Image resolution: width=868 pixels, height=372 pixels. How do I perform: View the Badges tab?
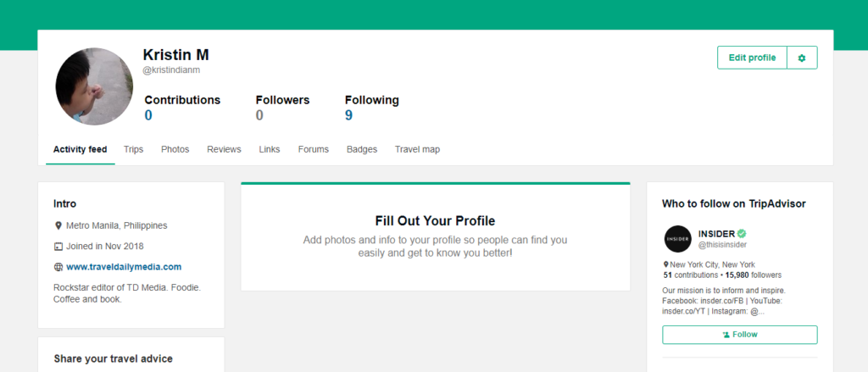(362, 149)
